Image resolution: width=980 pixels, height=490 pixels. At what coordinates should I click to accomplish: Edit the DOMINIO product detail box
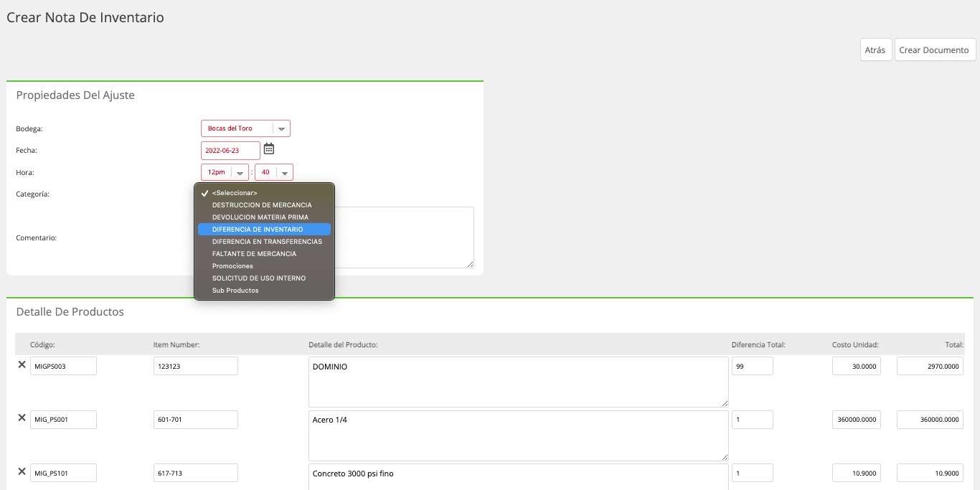tap(519, 382)
